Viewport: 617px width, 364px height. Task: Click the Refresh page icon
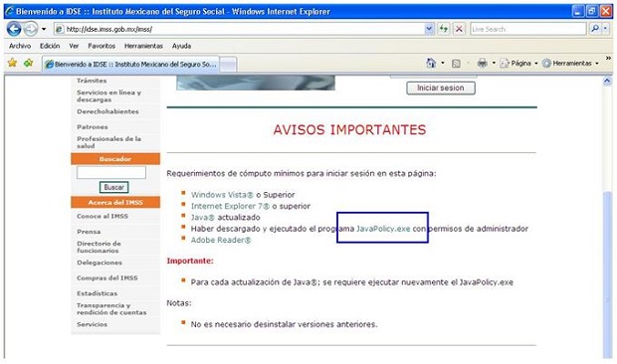tap(444, 29)
